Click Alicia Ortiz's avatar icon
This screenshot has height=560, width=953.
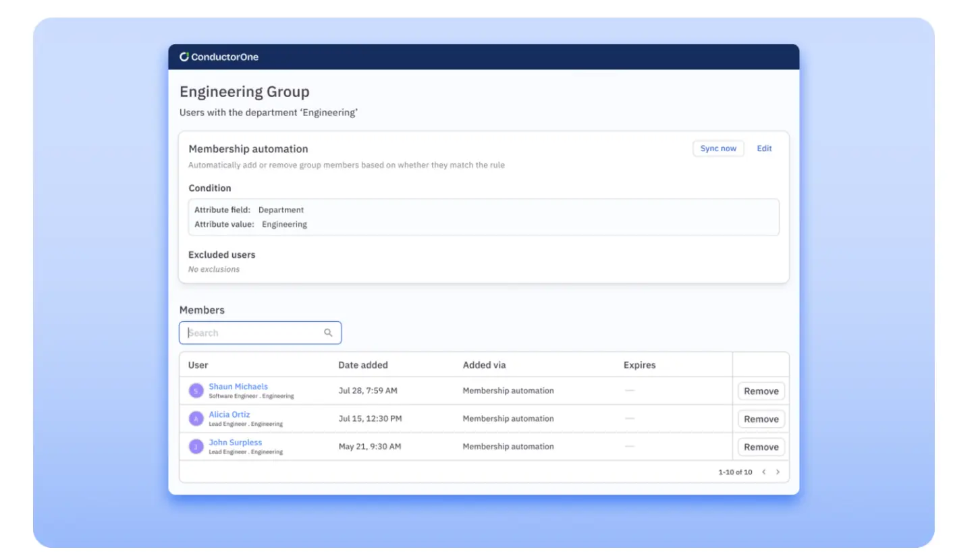196,418
